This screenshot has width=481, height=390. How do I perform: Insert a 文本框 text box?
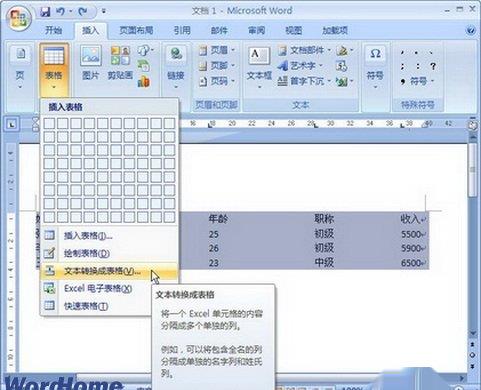259,68
